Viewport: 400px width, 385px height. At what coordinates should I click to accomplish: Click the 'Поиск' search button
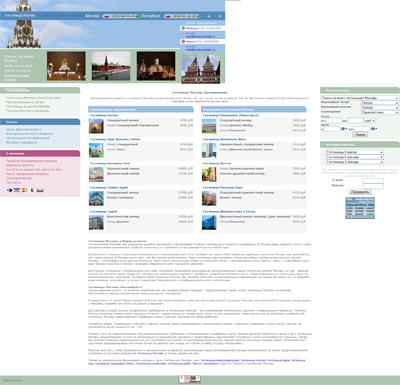(360, 135)
